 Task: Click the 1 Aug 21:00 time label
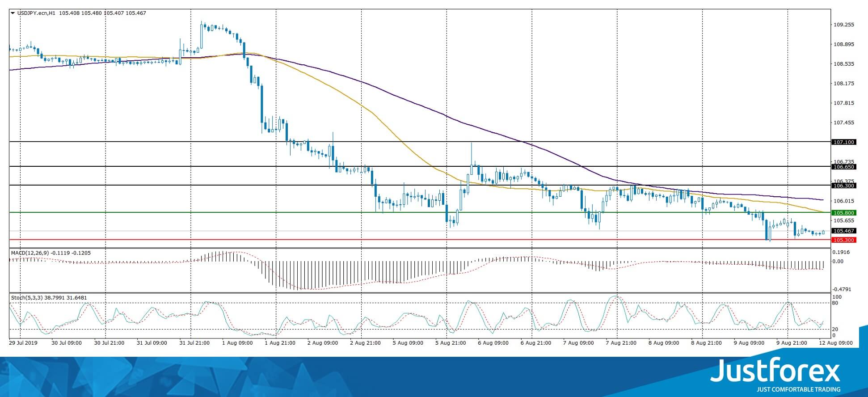point(280,343)
